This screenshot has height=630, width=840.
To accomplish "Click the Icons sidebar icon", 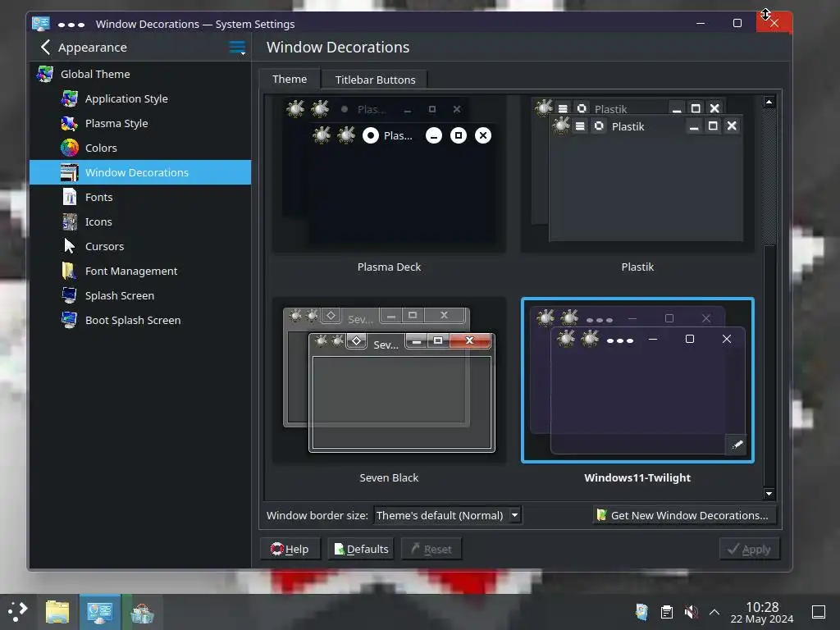I will tap(69, 221).
